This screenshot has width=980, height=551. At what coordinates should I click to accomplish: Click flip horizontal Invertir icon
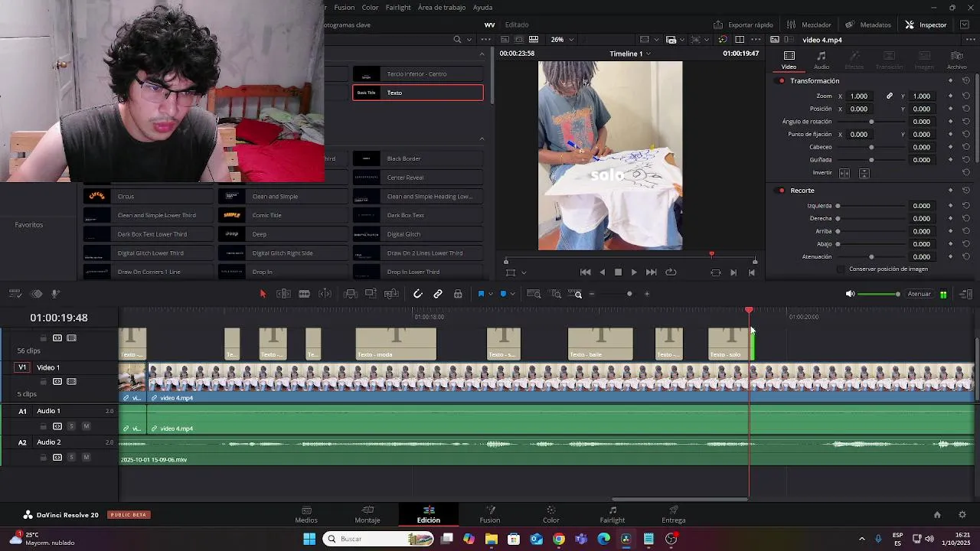coord(844,173)
